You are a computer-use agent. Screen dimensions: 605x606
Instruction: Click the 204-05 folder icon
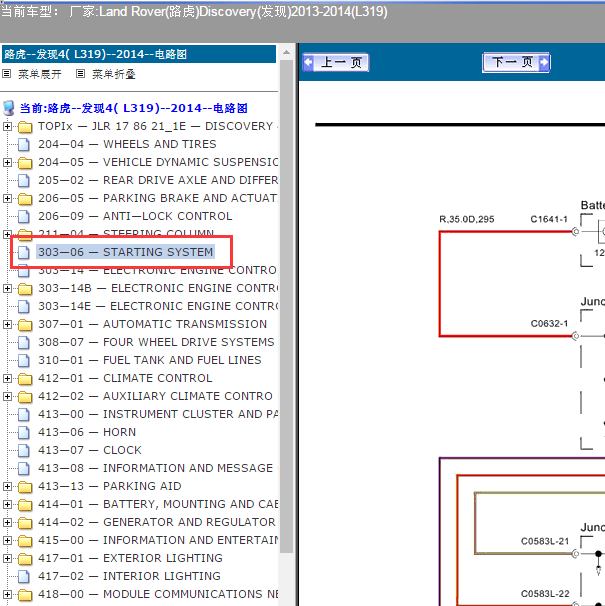25,163
